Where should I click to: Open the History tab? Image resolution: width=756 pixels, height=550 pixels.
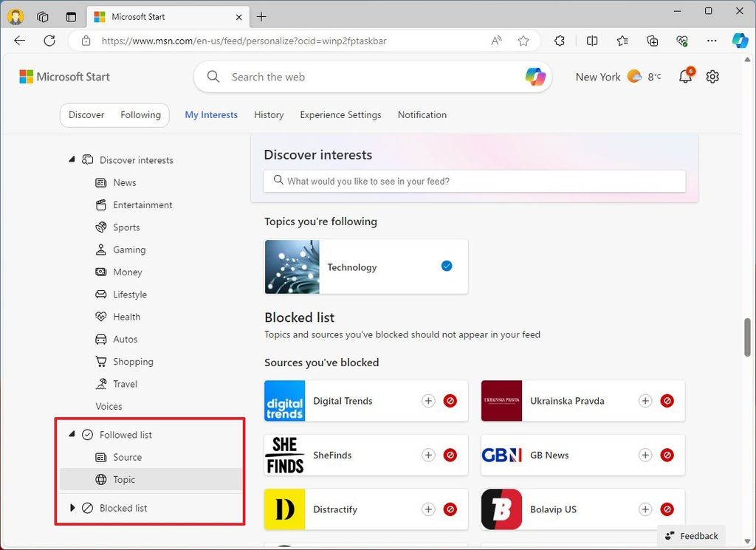[x=268, y=115]
